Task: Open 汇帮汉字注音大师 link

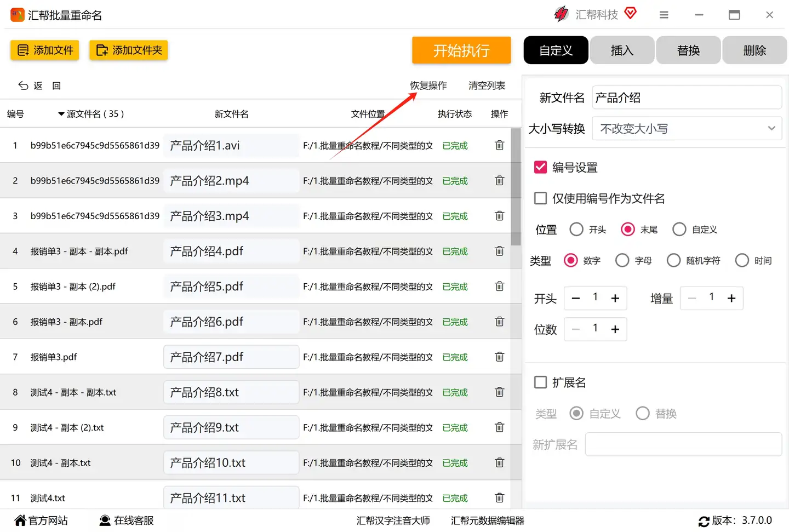Action: point(393,520)
